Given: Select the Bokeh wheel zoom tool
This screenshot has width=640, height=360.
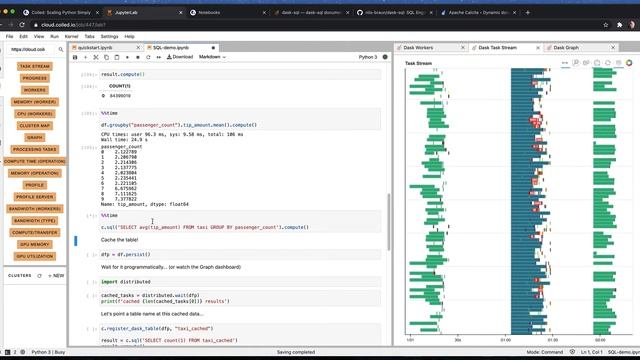Looking at the screenshot, I should click(x=586, y=63).
